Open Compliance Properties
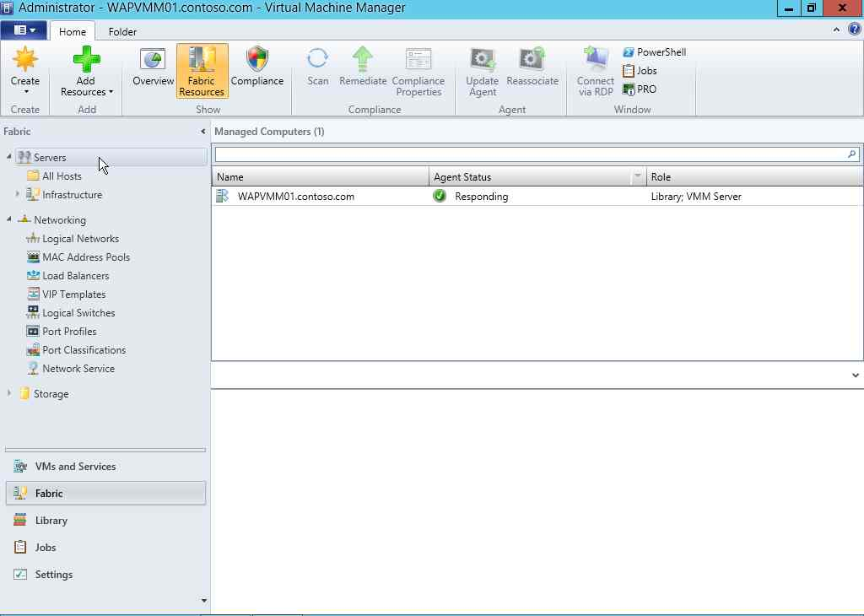Image resolution: width=864 pixels, height=616 pixels. [418, 73]
